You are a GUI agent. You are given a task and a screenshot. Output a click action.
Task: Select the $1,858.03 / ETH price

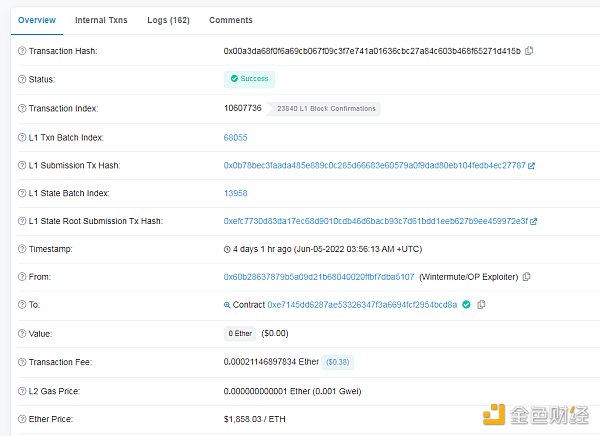254,419
